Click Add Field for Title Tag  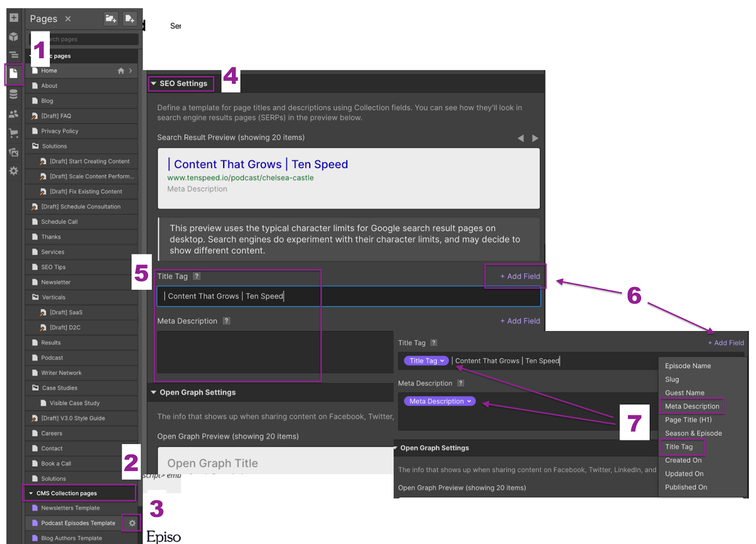[520, 276]
